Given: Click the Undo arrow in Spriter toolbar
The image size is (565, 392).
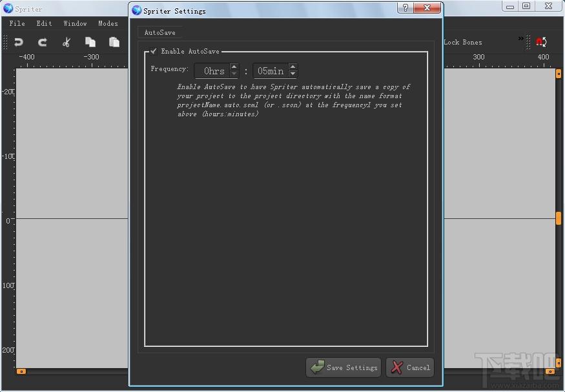Looking at the screenshot, I should coord(19,43).
